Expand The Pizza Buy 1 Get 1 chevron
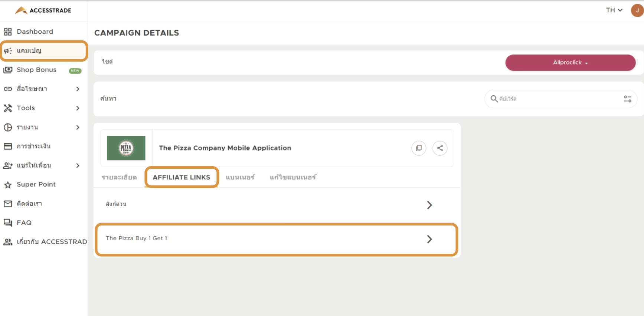 pyautogui.click(x=429, y=239)
